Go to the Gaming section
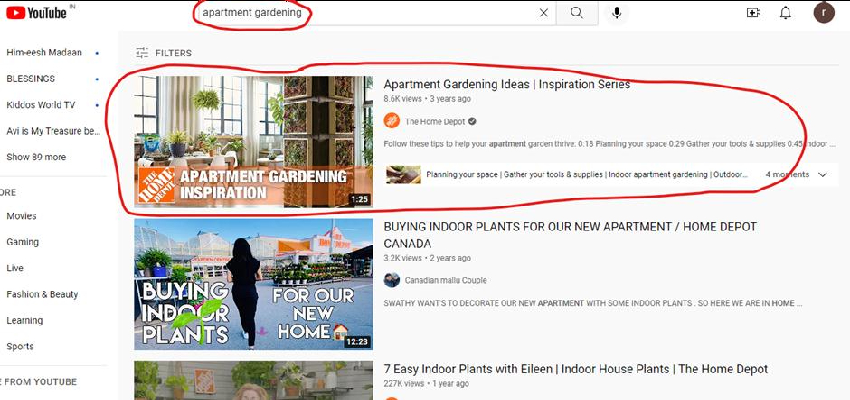 tap(22, 242)
